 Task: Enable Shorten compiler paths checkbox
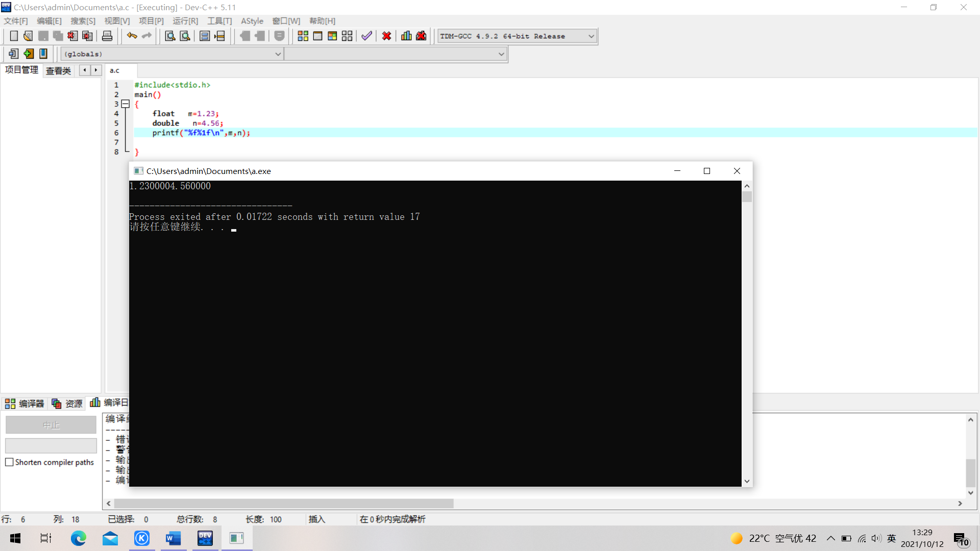pyautogui.click(x=9, y=462)
